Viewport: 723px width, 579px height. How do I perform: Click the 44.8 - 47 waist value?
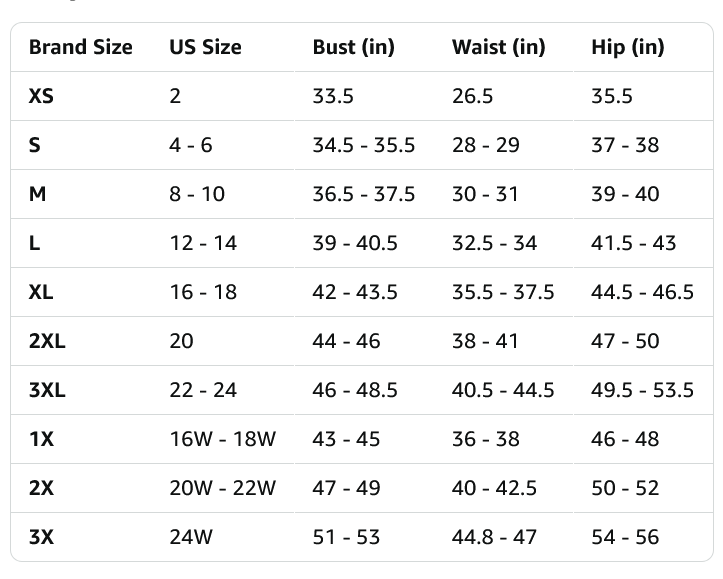tap(494, 537)
